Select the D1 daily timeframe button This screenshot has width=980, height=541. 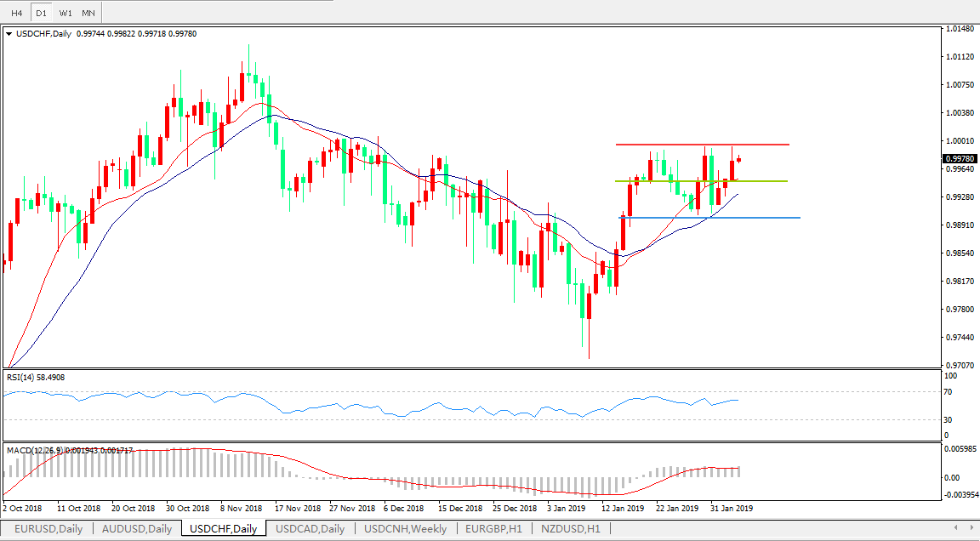[x=41, y=14]
